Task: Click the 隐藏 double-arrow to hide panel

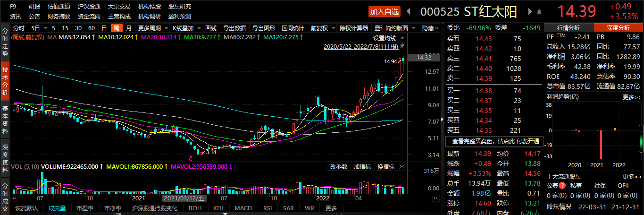Action: (x=437, y=28)
